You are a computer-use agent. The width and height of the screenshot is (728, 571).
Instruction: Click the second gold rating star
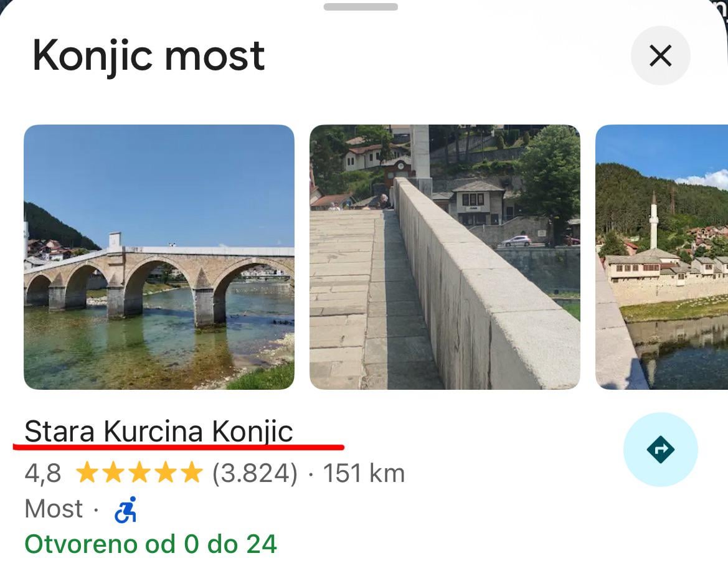click(113, 474)
